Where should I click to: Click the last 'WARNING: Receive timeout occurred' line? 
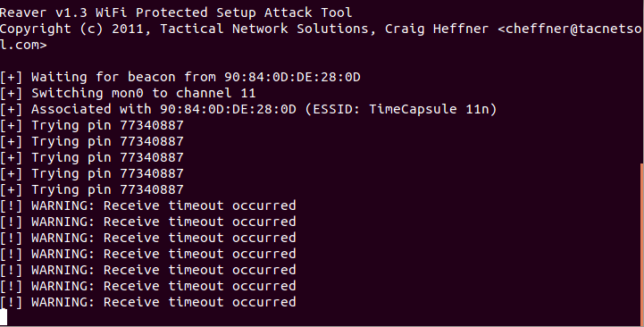click(x=148, y=302)
